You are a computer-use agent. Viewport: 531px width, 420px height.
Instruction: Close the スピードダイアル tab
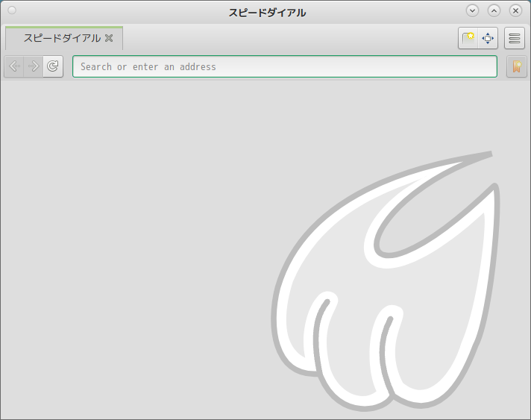(x=109, y=38)
